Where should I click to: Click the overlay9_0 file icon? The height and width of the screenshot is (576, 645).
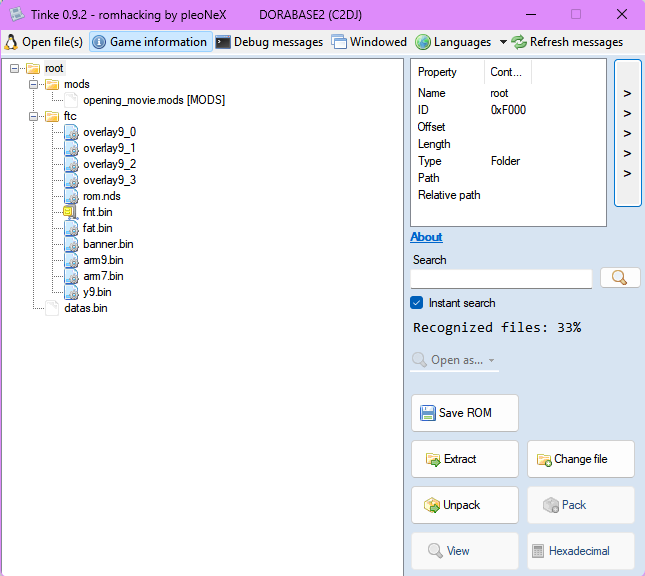pyautogui.click(x=71, y=132)
